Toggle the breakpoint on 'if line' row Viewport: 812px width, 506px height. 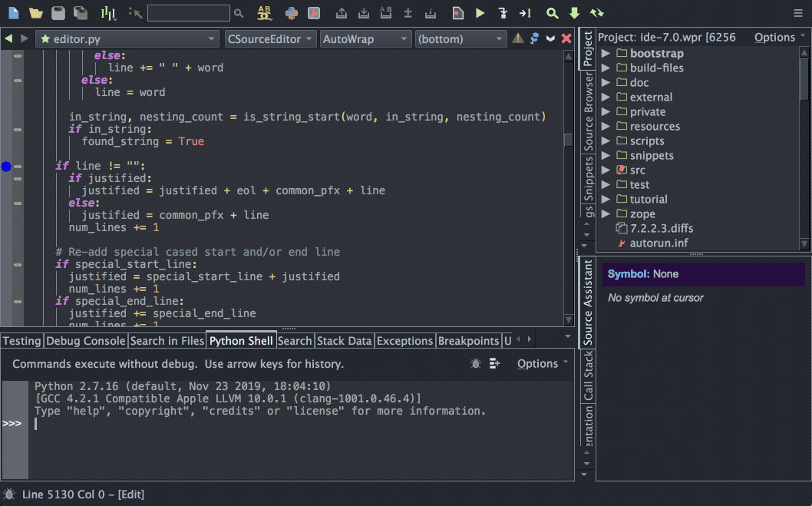click(x=6, y=166)
